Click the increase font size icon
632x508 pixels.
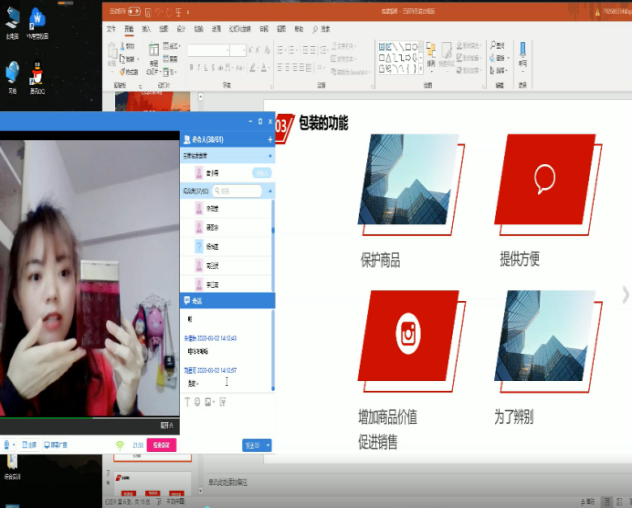tap(251, 50)
